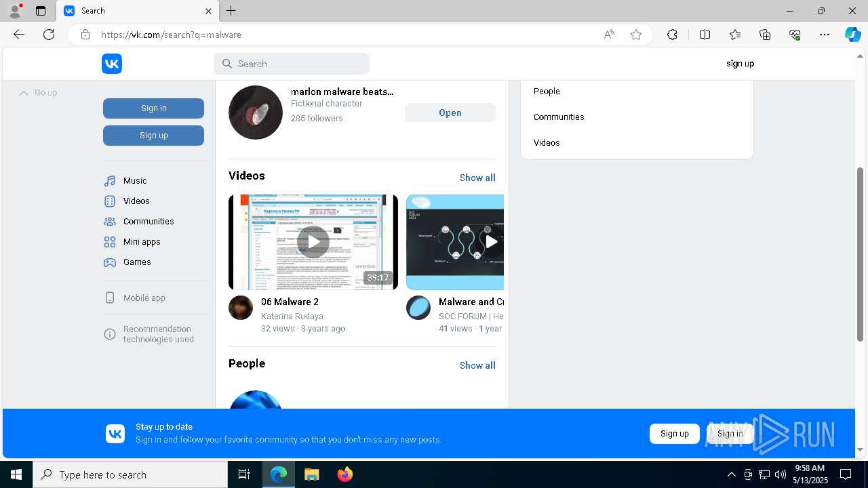Click the VK search input field
The image size is (868, 488).
(292, 64)
